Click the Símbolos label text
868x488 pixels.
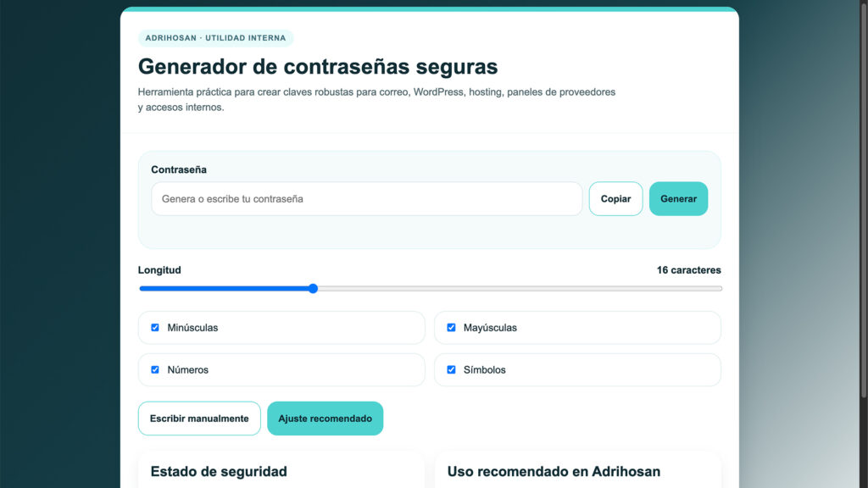(x=485, y=369)
